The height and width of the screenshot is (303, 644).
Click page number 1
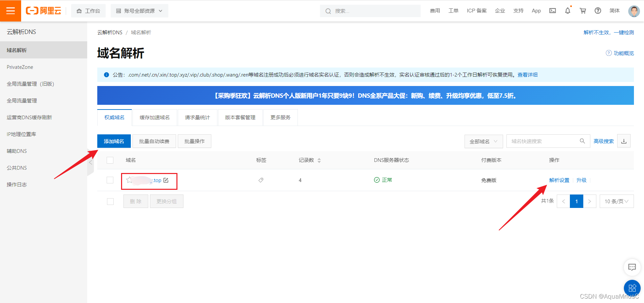click(x=577, y=201)
